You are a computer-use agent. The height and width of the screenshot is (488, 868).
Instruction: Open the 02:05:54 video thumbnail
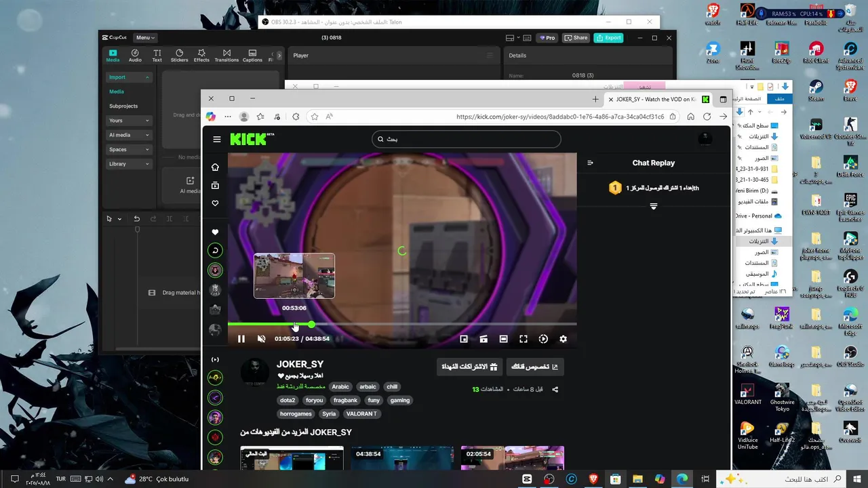coord(513,457)
